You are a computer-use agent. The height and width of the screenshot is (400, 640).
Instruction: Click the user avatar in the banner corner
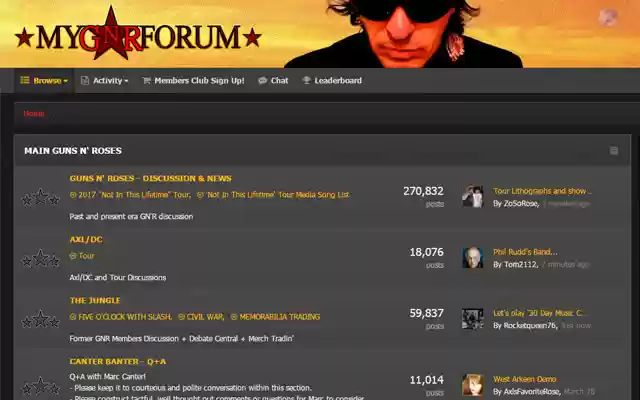point(607,17)
